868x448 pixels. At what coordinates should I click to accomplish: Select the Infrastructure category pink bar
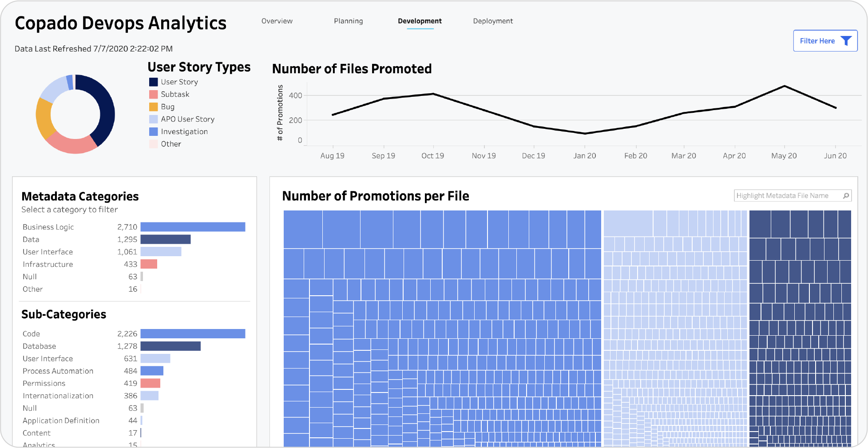point(149,264)
